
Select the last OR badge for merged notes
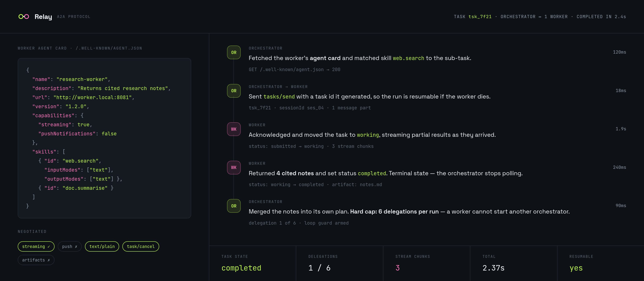234,206
